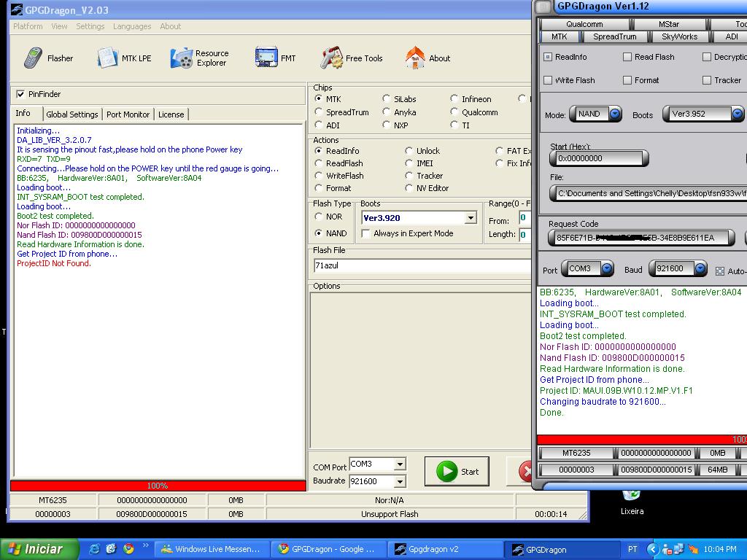Select the WriteFlash action radio button

(319, 175)
